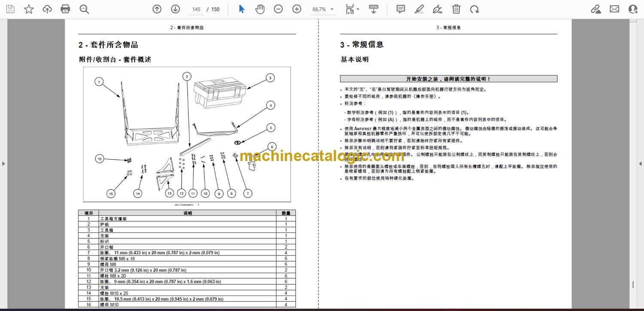
Task: Switch to the hand pan tool
Action: pyautogui.click(x=260, y=9)
